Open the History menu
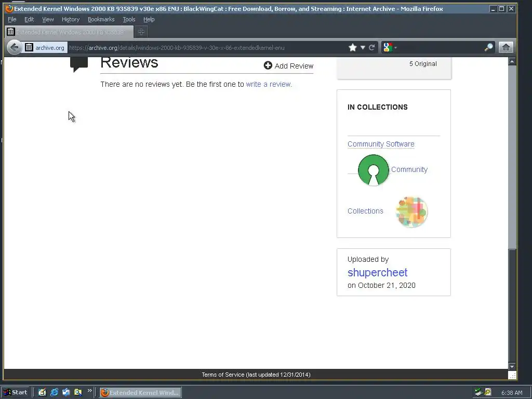 pos(71,19)
